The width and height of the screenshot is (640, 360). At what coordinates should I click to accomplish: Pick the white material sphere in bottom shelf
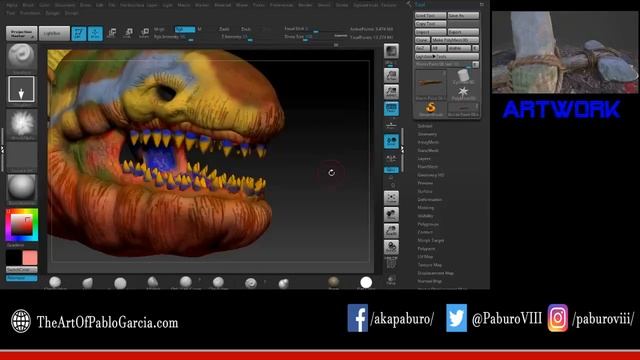coord(366,282)
